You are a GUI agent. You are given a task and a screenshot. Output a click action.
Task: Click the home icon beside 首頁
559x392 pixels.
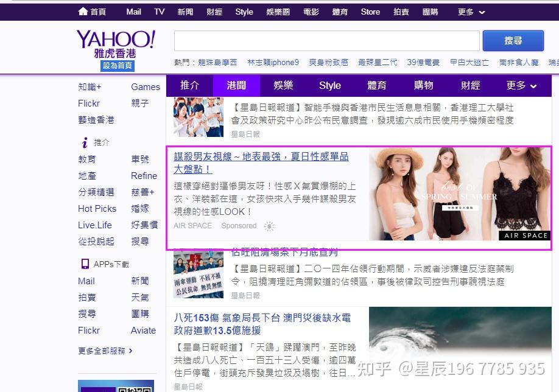(x=83, y=11)
